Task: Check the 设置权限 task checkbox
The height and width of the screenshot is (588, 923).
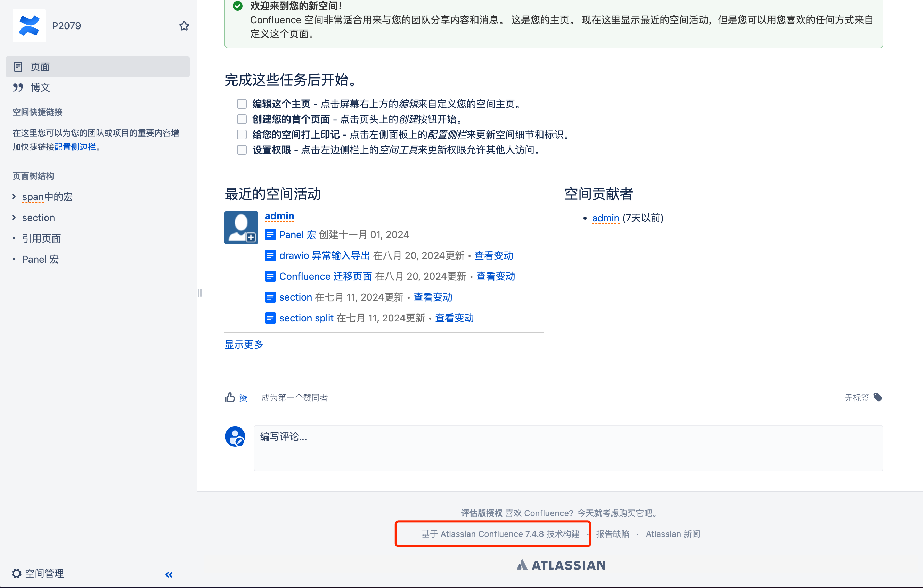Action: point(242,150)
